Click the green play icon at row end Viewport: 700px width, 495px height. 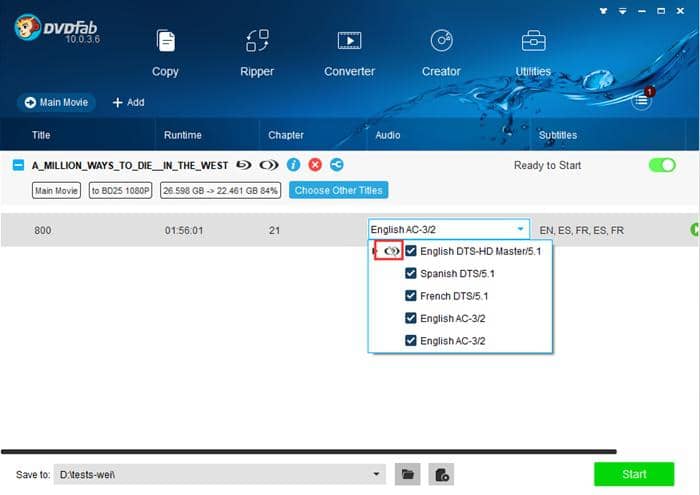pyautogui.click(x=695, y=230)
